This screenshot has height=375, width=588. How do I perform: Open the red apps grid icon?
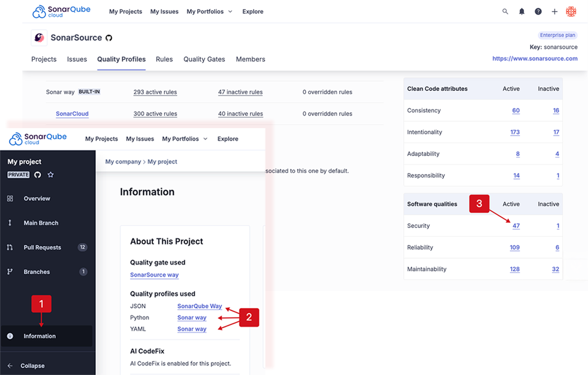coord(571,11)
